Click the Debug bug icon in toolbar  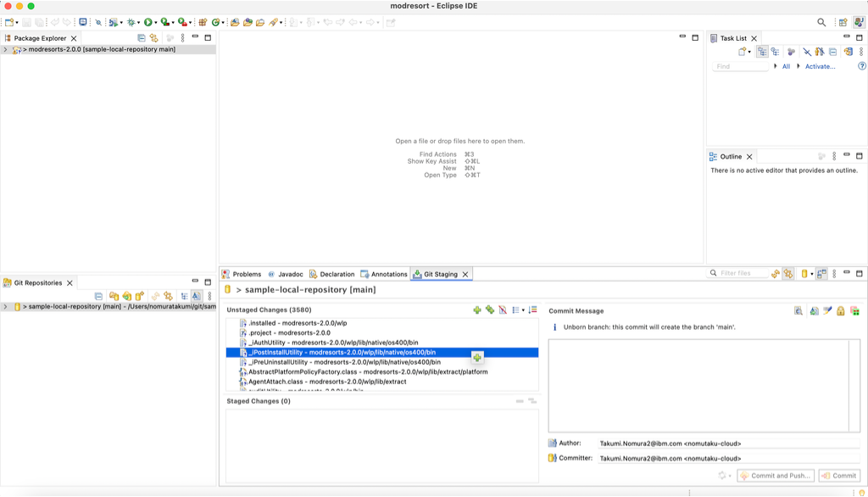[x=131, y=22]
